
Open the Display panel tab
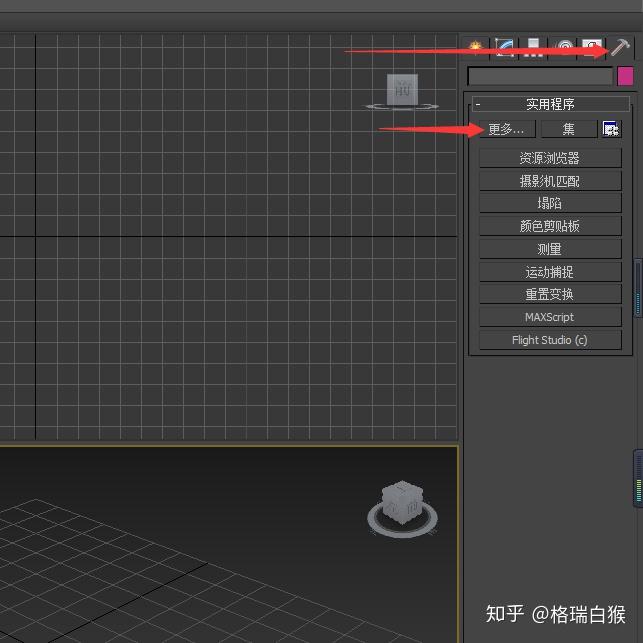(591, 48)
